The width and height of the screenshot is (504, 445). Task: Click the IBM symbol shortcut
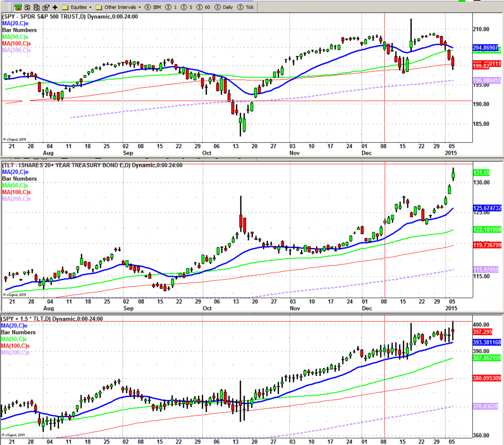click(153, 7)
